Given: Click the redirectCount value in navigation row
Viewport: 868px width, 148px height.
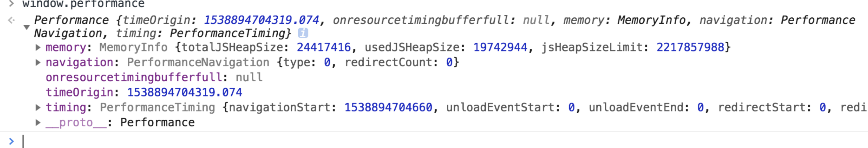Looking at the screenshot, I should [x=449, y=62].
